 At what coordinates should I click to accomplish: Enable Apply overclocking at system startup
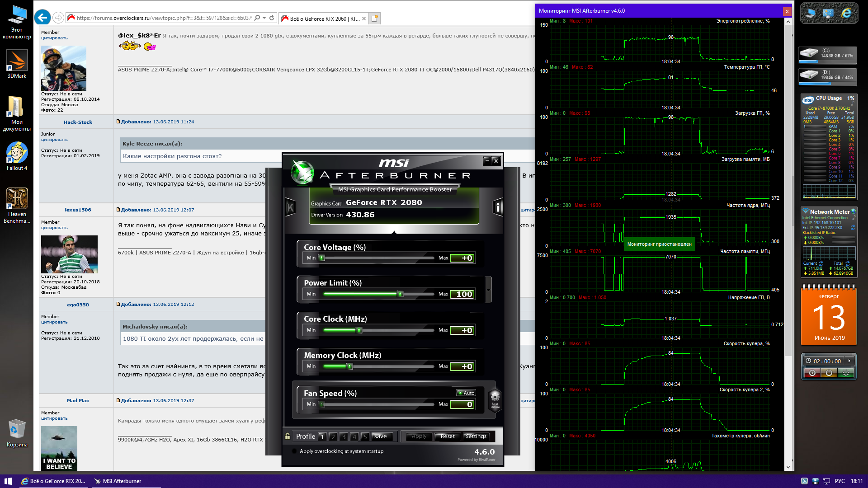click(295, 451)
